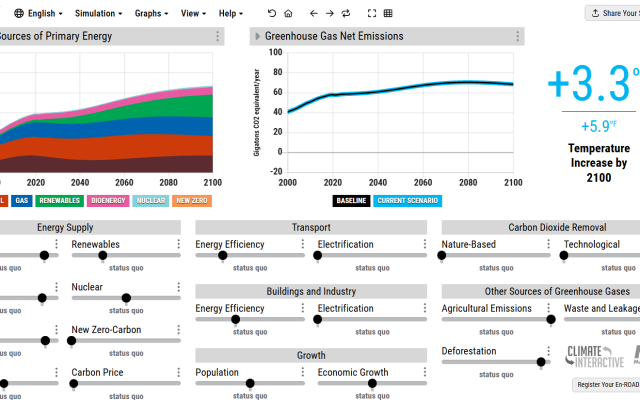Click the Transport Energy Efficiency slider handle
Screen dimensions: 640x400
[222, 256]
